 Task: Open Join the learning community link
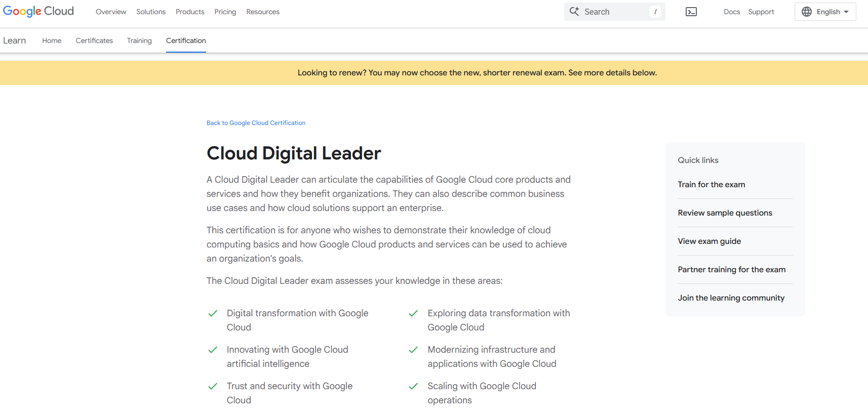pos(731,298)
